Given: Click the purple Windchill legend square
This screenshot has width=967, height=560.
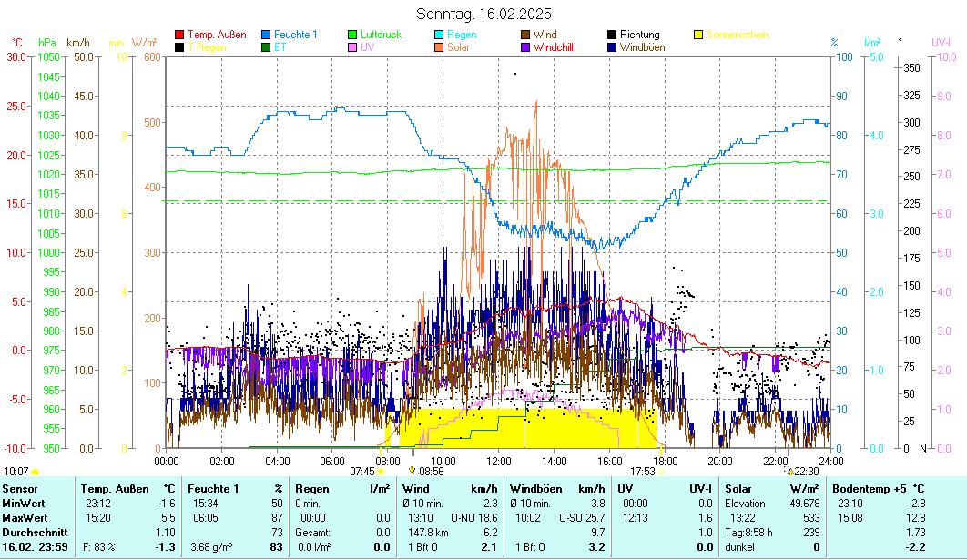Looking at the screenshot, I should coord(525,47).
